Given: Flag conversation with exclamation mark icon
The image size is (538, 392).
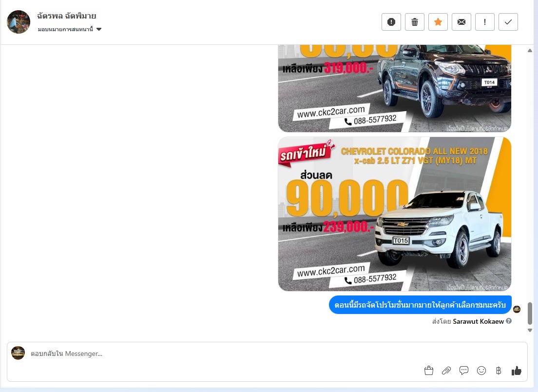Looking at the screenshot, I should point(484,22).
